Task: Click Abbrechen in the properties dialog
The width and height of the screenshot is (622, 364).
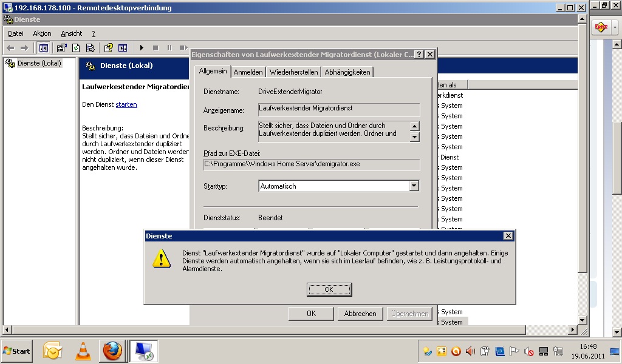Action: pyautogui.click(x=360, y=313)
